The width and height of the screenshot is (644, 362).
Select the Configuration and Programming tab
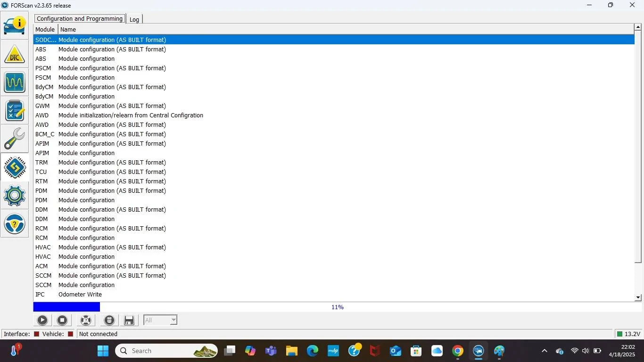coord(80,19)
